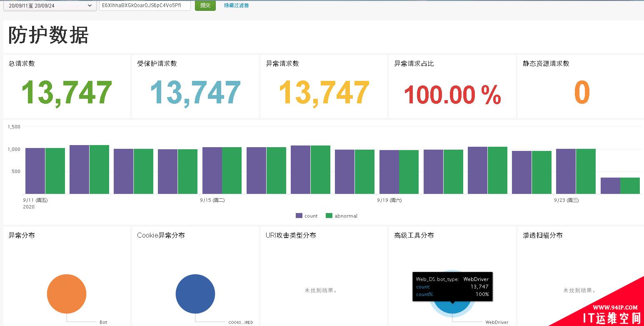Open the date range dropdown 20/09/11至20/09/24
Screen dimensions: 644x326
50,5
